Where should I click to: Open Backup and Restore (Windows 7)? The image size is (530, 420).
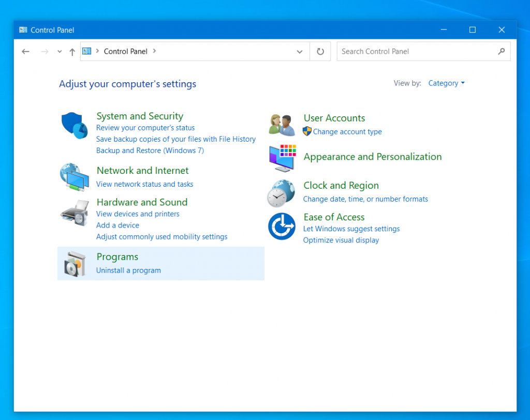click(x=150, y=150)
